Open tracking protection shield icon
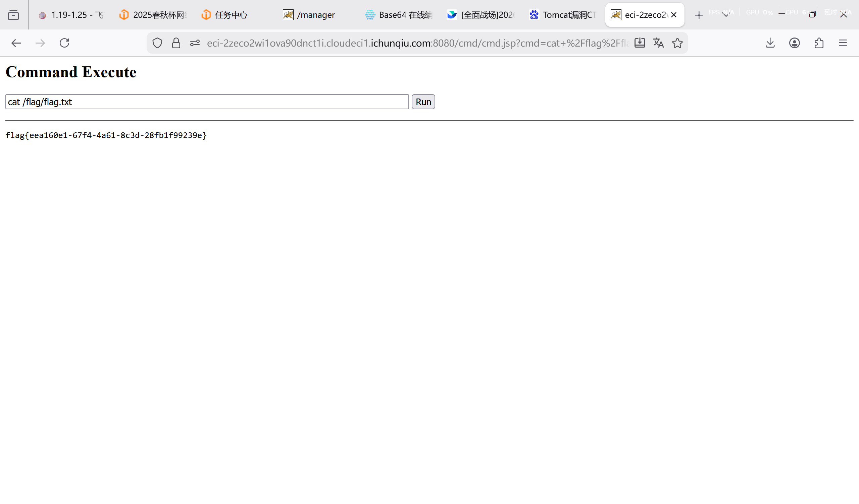The width and height of the screenshot is (859, 504). pos(157,43)
